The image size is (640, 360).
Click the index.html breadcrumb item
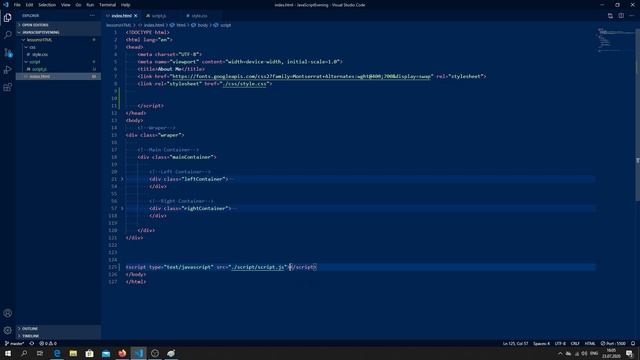153,25
